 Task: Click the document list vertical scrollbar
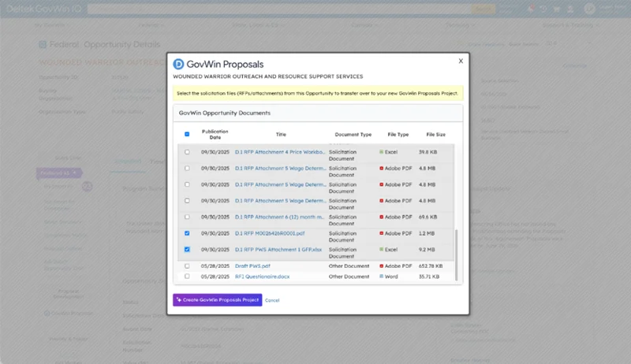pos(456,255)
